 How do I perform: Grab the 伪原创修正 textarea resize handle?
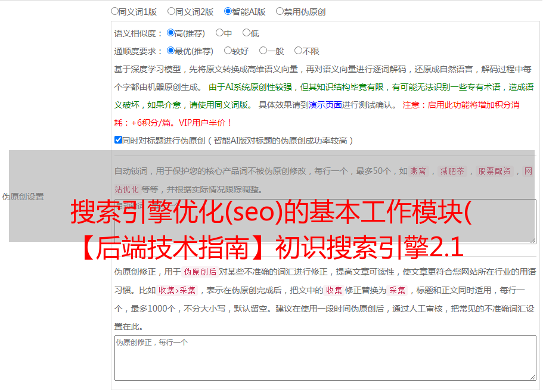click(x=533, y=377)
